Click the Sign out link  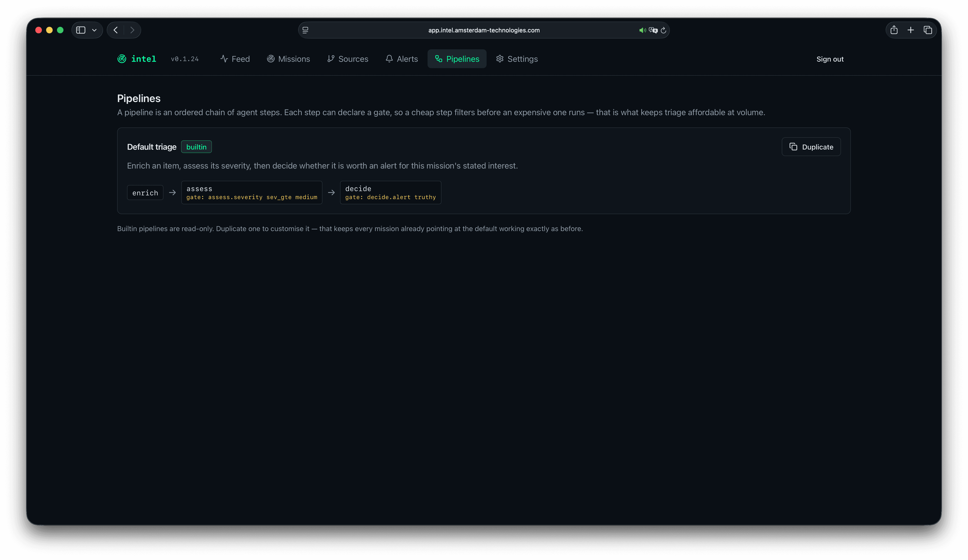pos(830,59)
